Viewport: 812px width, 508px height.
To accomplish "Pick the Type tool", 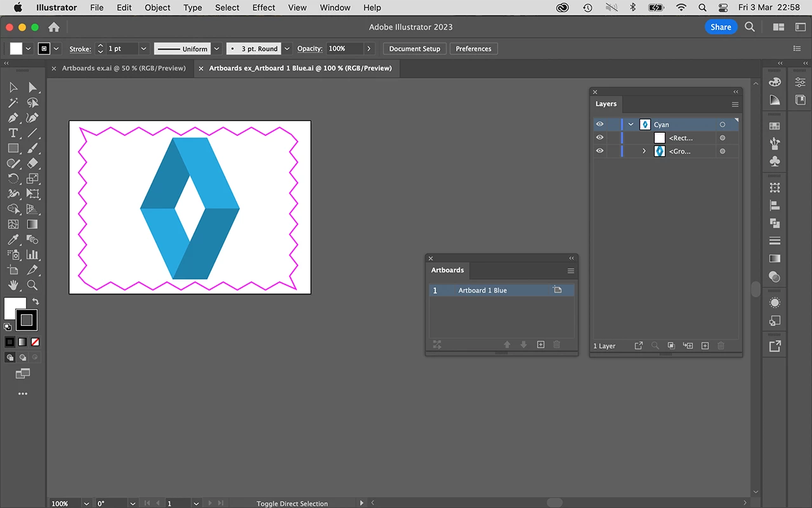I will tap(13, 133).
